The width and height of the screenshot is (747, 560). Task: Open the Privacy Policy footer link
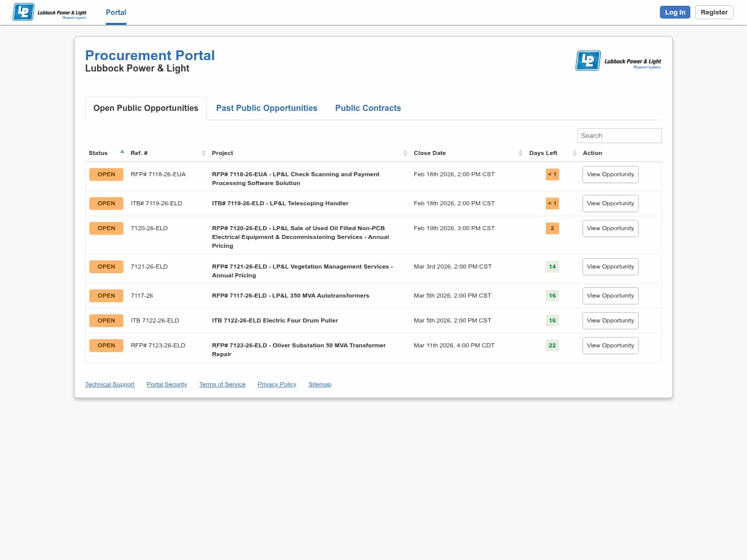[x=276, y=384]
